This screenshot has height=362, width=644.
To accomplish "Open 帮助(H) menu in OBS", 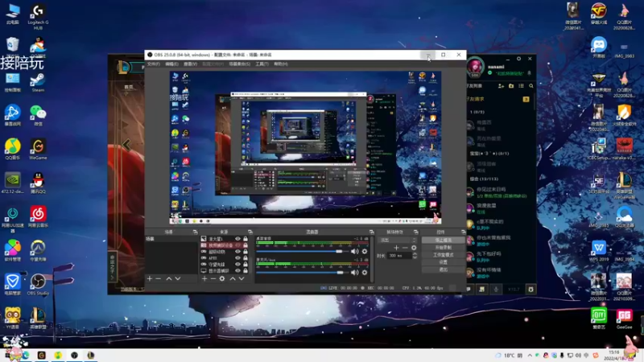I will [x=281, y=64].
